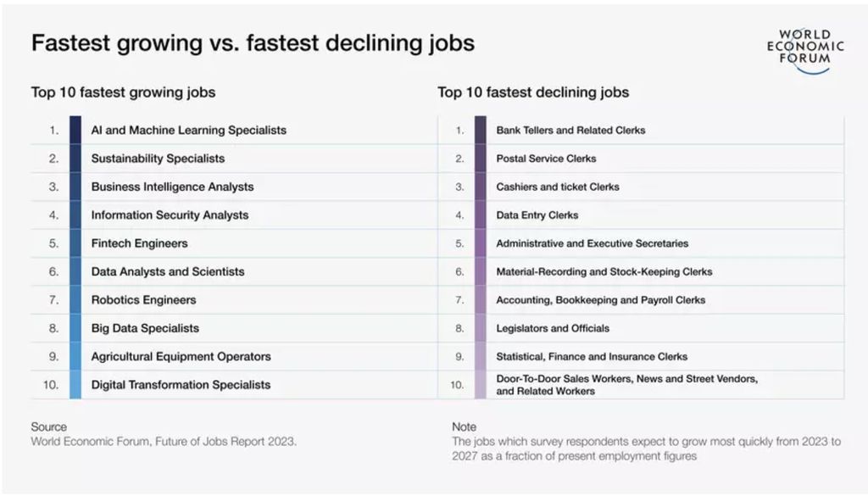Click Administrative and Executive Secretaries
Screen dimensions: 868x496
pyautogui.click(x=592, y=243)
